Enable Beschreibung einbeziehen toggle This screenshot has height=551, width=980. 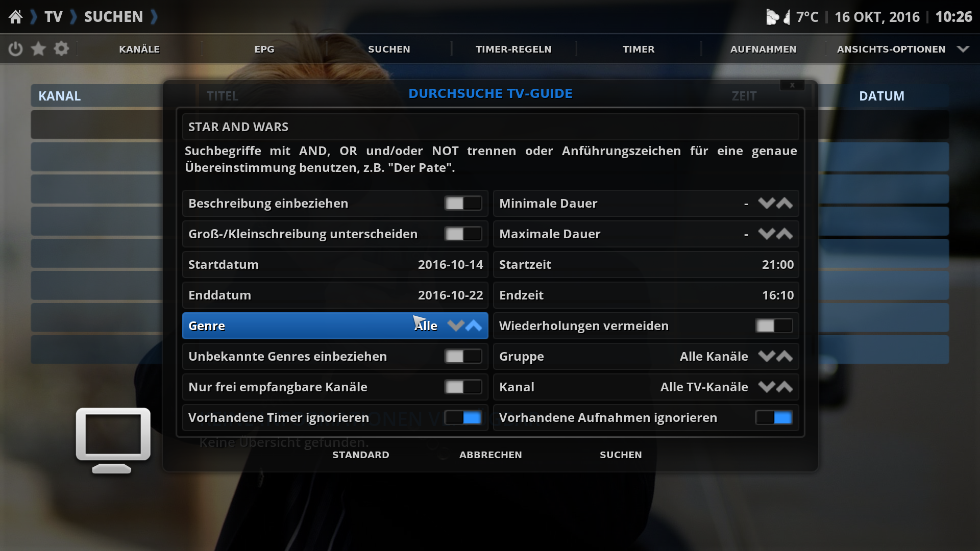tap(463, 204)
